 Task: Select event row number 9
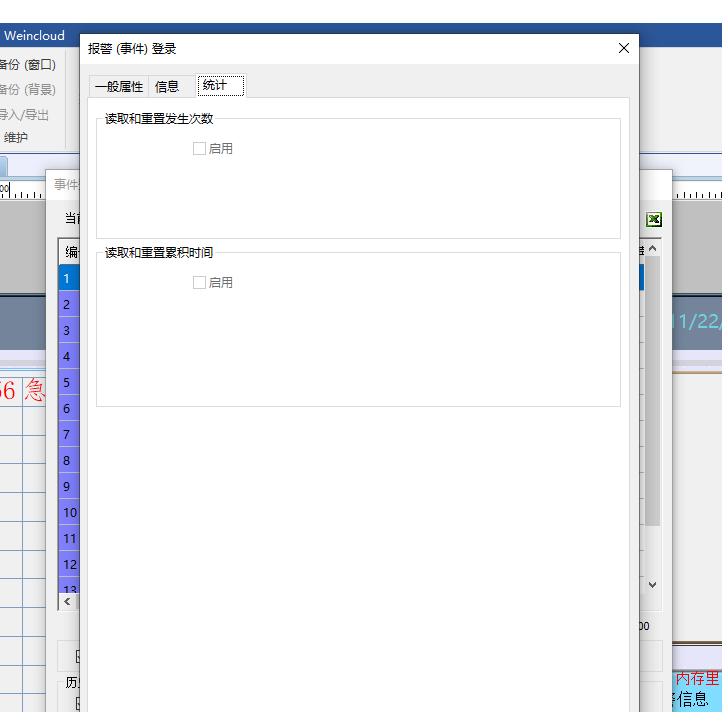(x=68, y=486)
